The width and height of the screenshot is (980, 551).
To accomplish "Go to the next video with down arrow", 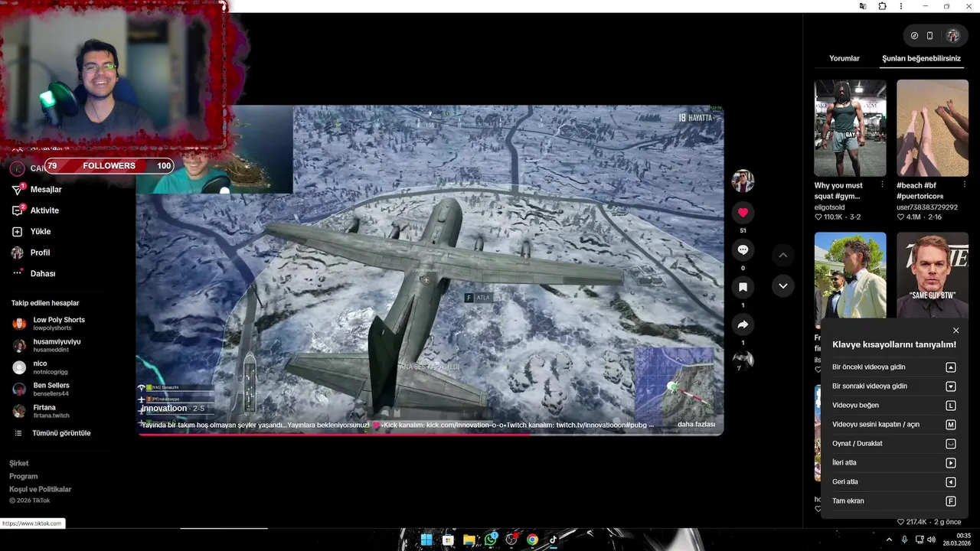I will [782, 286].
